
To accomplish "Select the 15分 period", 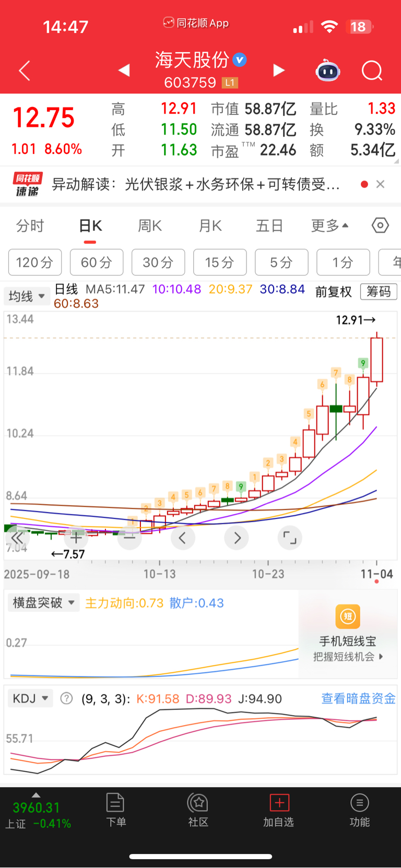I will (x=220, y=262).
